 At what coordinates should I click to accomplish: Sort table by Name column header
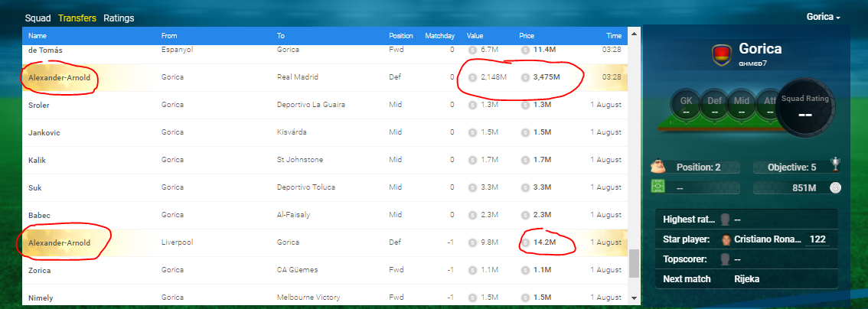click(38, 36)
